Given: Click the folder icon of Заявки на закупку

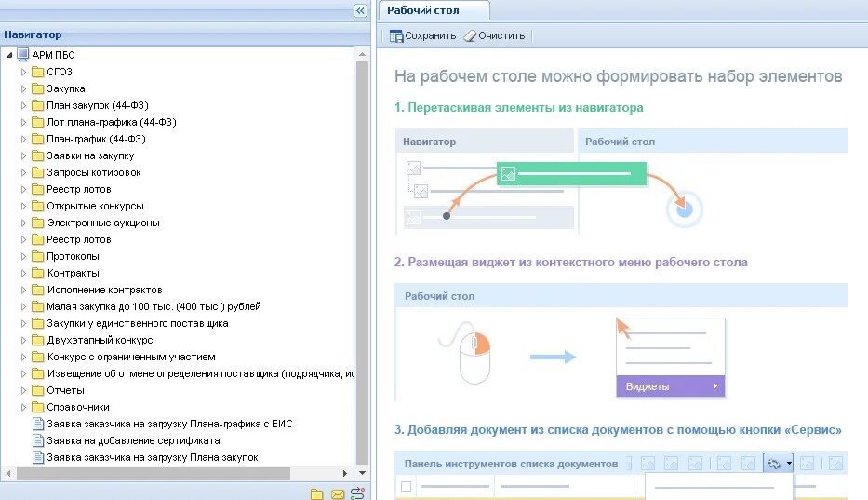Looking at the screenshot, I should (x=37, y=155).
